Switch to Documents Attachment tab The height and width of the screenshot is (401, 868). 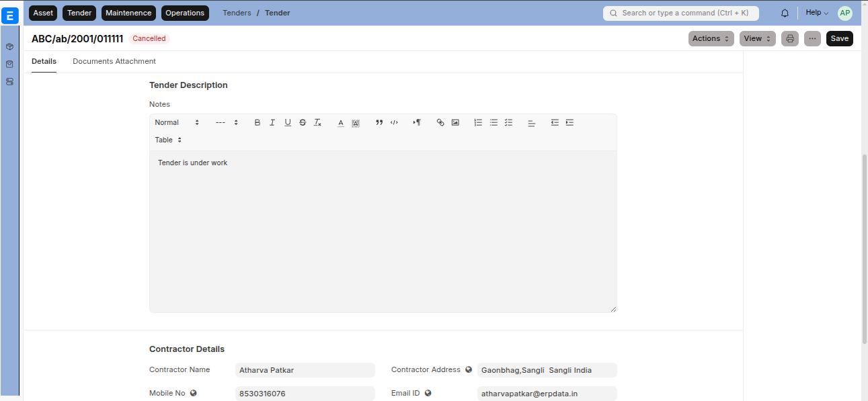(114, 62)
